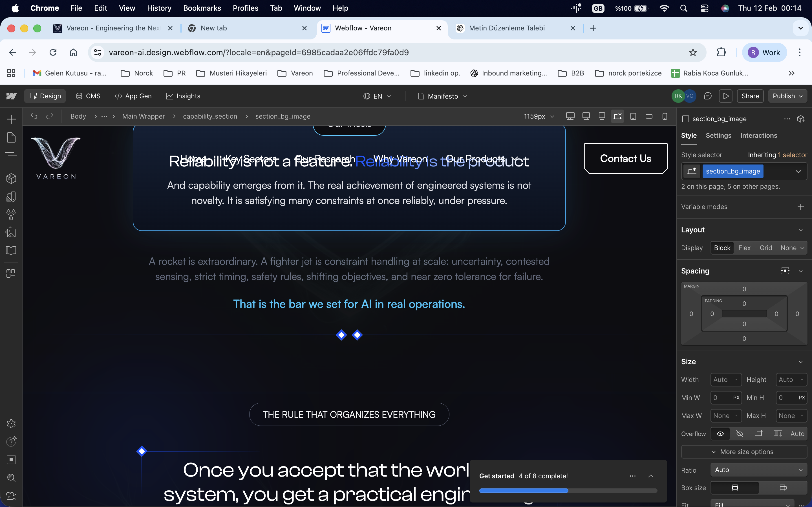Open the comments speech bubble icon

pos(708,96)
